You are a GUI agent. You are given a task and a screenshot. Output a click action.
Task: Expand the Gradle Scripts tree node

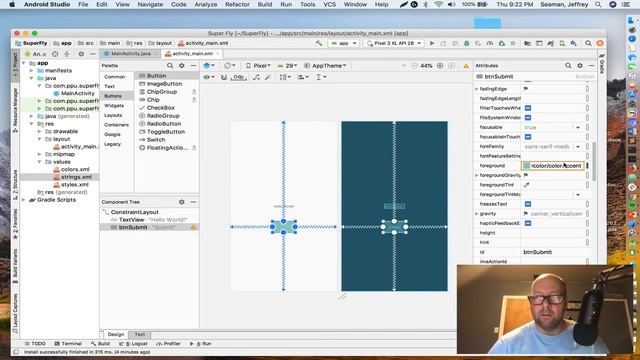(x=24, y=200)
